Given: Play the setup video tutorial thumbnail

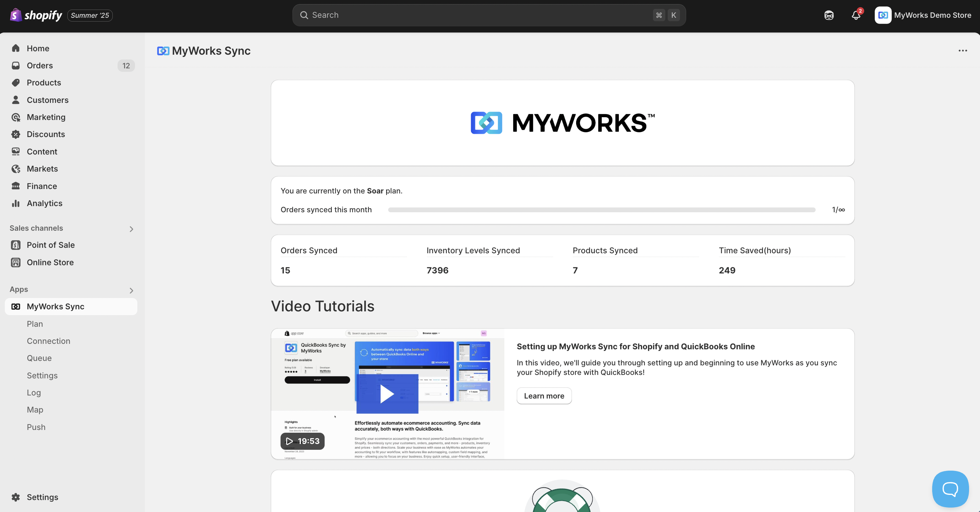Looking at the screenshot, I should (387, 394).
